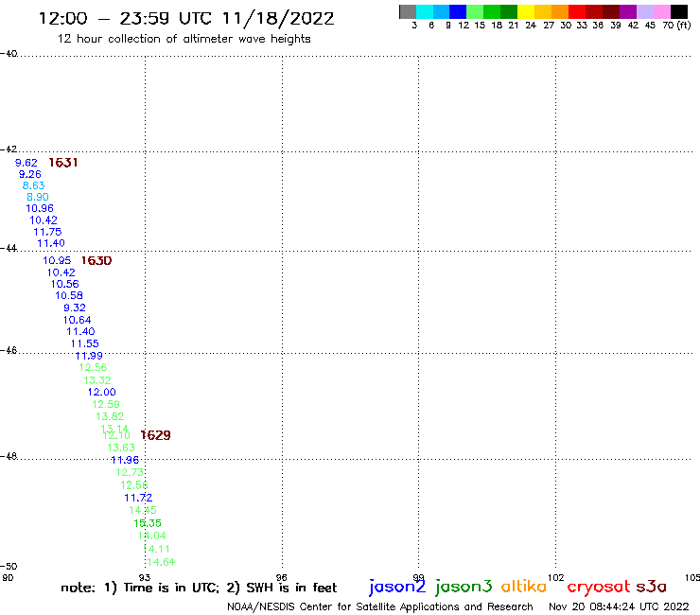Click the green value '12.59'

coord(106,404)
